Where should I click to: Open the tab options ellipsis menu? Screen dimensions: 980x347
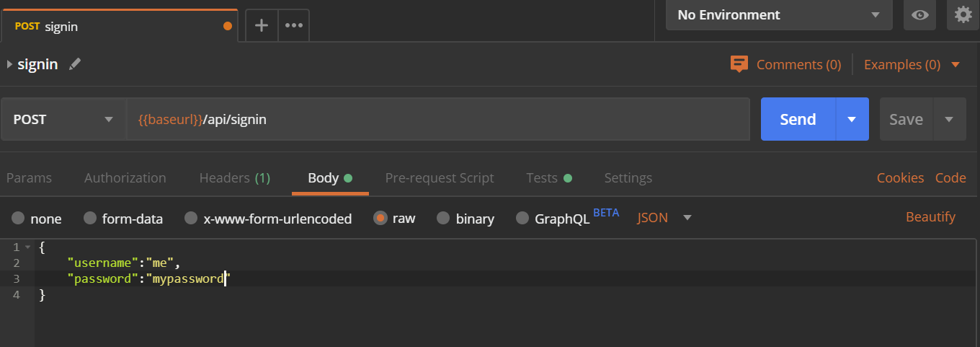293,25
